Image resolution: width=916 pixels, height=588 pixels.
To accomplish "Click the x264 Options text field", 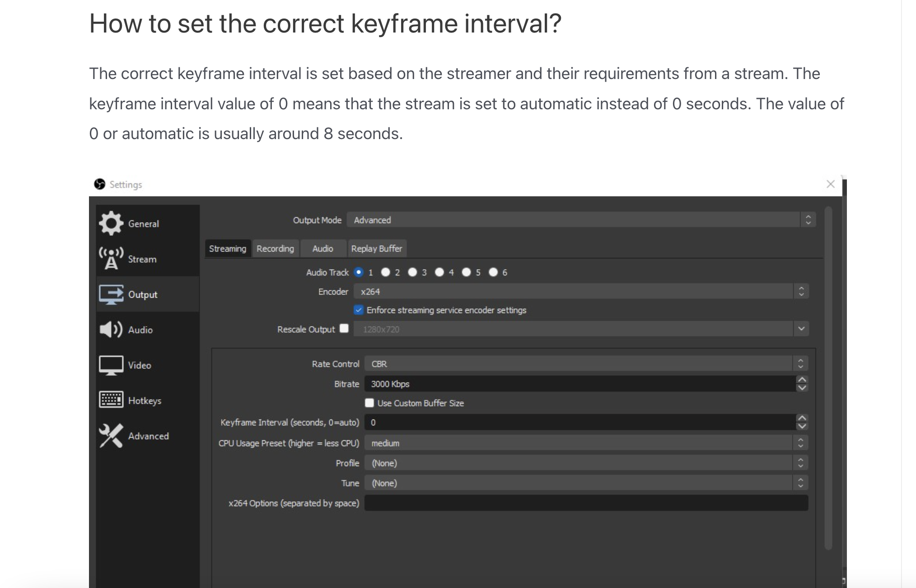I will tap(586, 503).
